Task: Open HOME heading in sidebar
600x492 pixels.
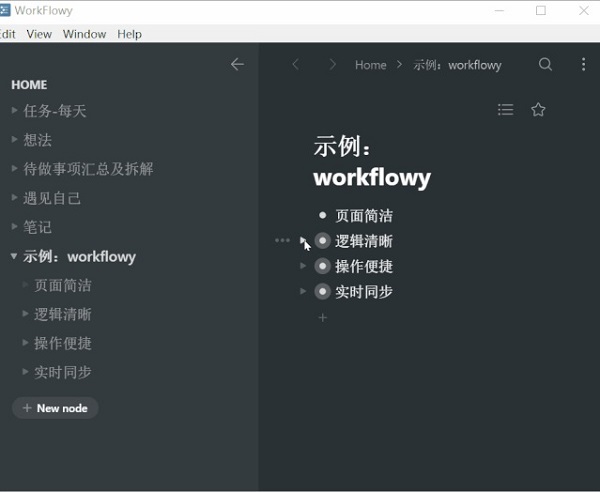Action: 29,85
